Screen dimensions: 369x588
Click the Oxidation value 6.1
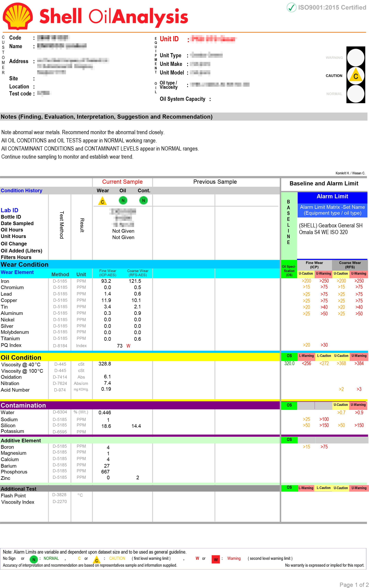coord(107,376)
